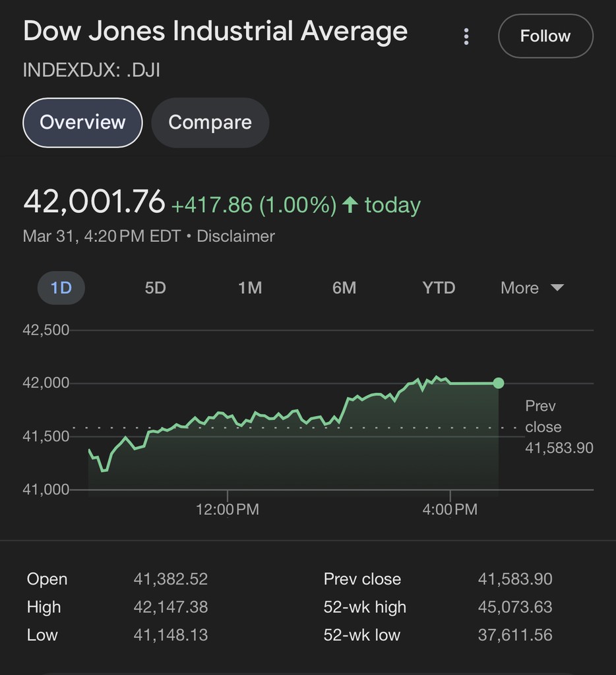Click the INDEXDJX: .DJI ticker label

coord(92,70)
